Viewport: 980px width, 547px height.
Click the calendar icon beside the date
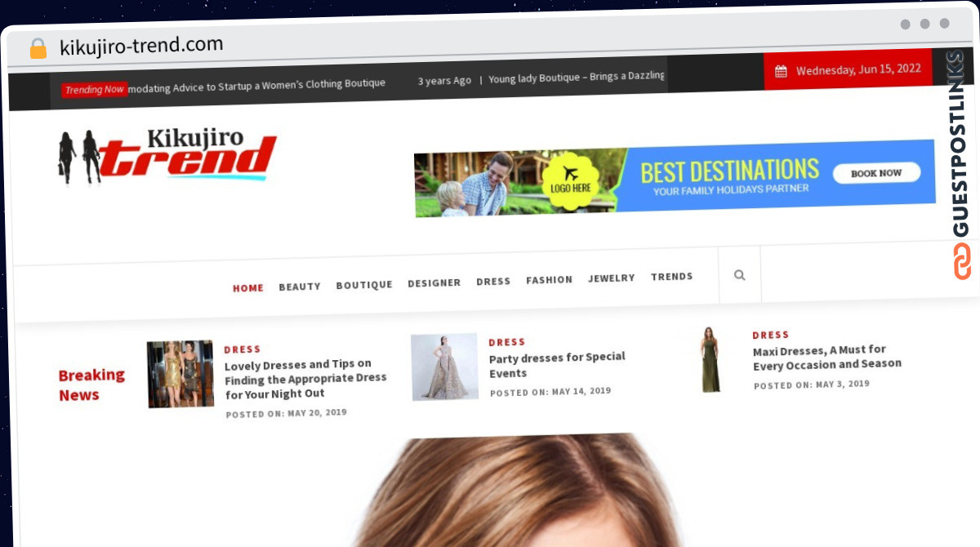[x=781, y=71]
